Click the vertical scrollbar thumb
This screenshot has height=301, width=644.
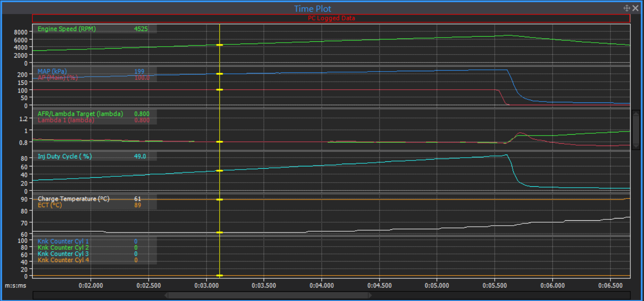(636, 130)
